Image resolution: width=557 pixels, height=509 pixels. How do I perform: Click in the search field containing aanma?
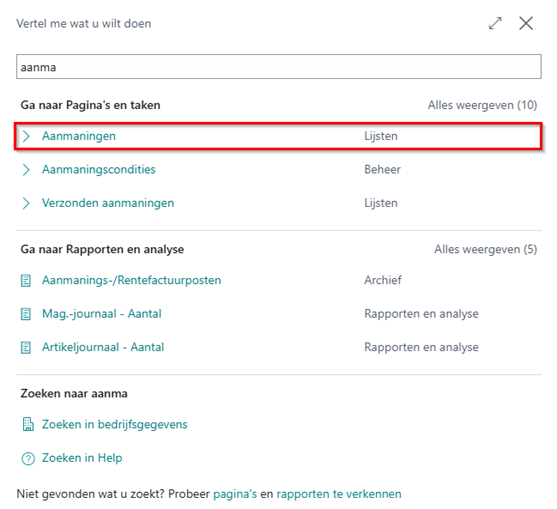tap(279, 67)
